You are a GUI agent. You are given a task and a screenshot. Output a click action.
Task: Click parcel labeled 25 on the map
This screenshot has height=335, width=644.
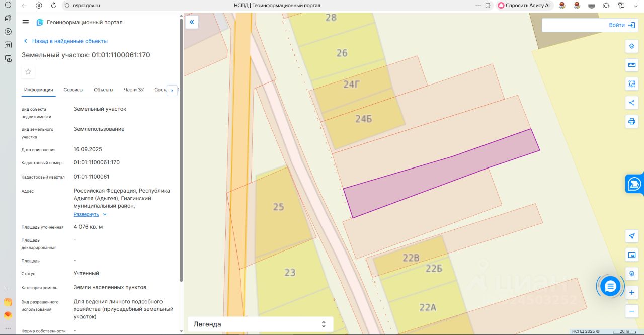click(x=278, y=207)
